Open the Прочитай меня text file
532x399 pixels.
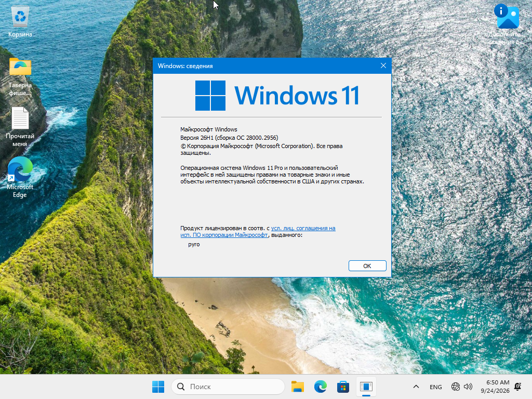(20, 127)
